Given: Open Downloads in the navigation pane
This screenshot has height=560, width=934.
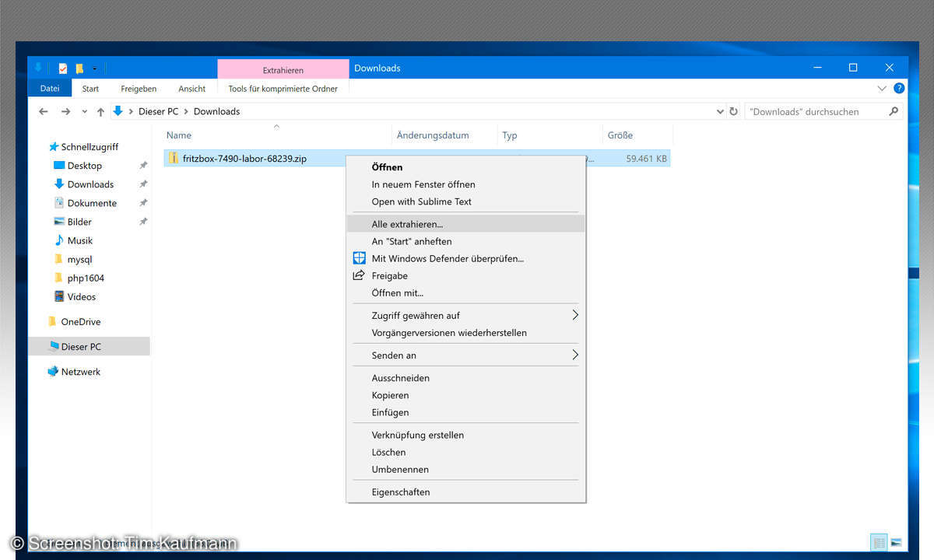Looking at the screenshot, I should (83, 184).
